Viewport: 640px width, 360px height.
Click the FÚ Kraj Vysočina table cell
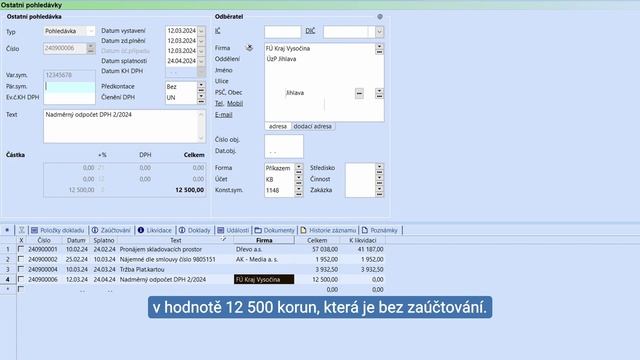264,280
